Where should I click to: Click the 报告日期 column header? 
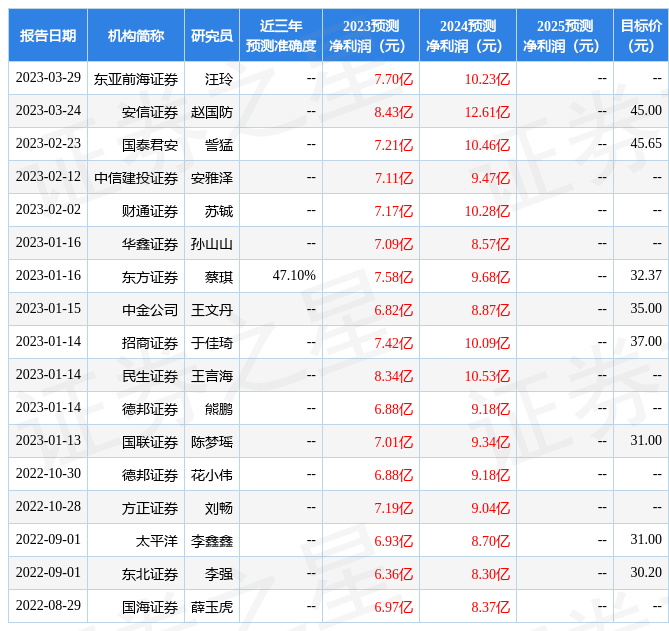click(x=48, y=36)
